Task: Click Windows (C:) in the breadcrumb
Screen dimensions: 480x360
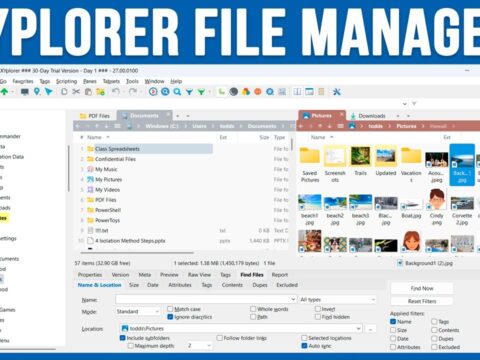Action: [162, 126]
